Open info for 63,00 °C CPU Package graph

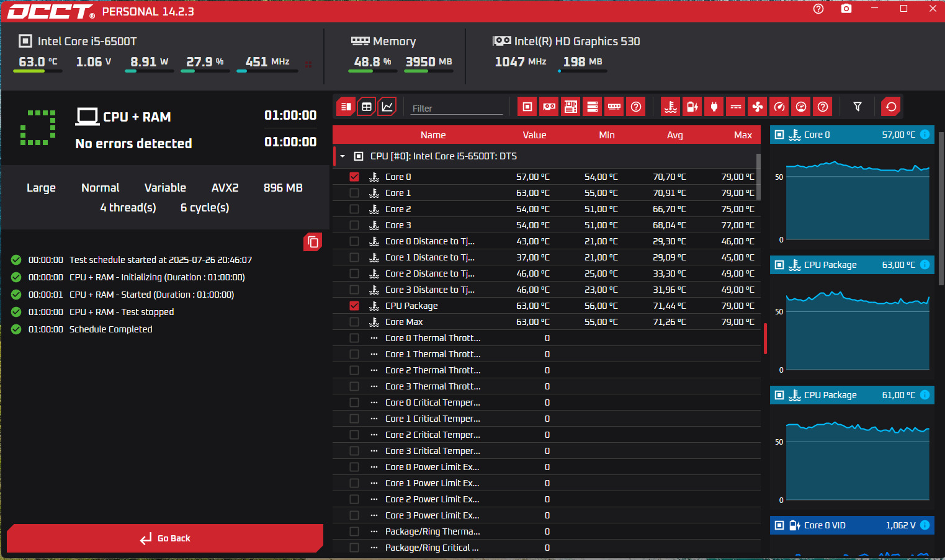(x=925, y=265)
